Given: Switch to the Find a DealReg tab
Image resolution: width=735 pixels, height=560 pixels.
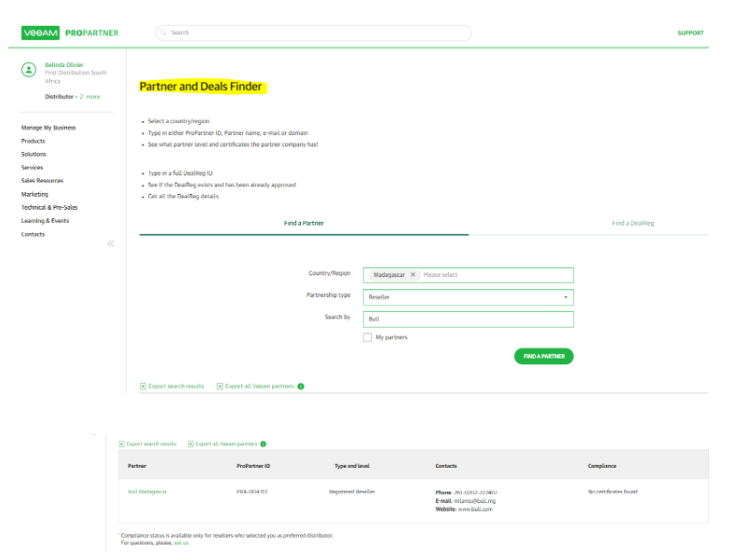Looking at the screenshot, I should [x=633, y=224].
